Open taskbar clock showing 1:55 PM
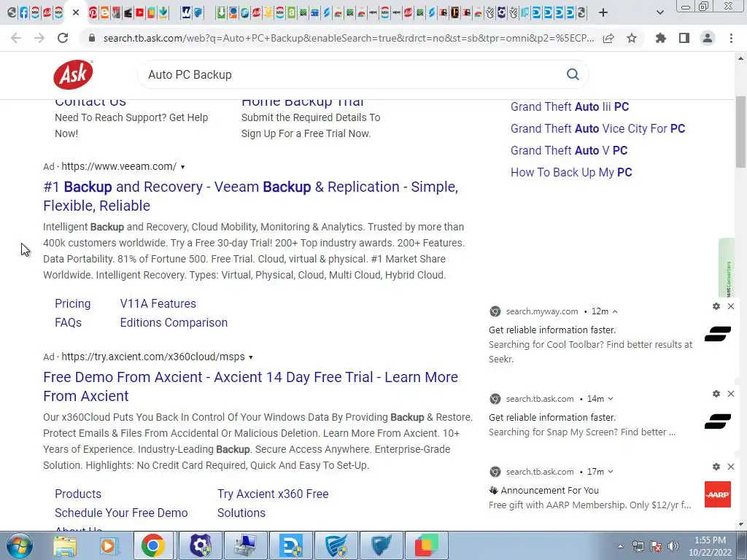Image resolution: width=747 pixels, height=560 pixels. pyautogui.click(x=710, y=546)
